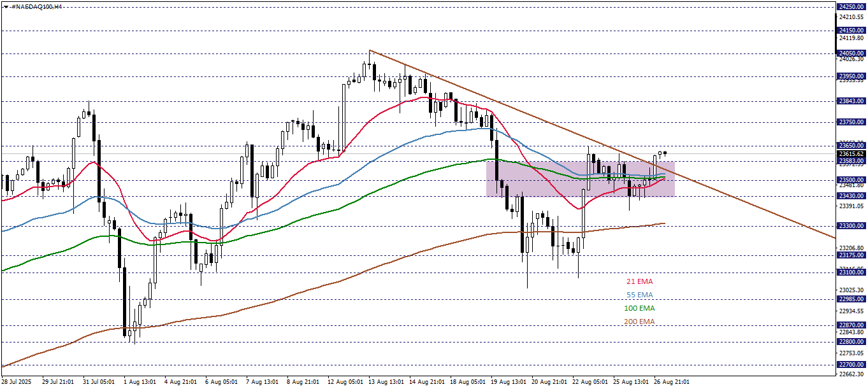Select the 24150.00 horizontal level price label
This screenshot has height=389, width=868.
851,31
